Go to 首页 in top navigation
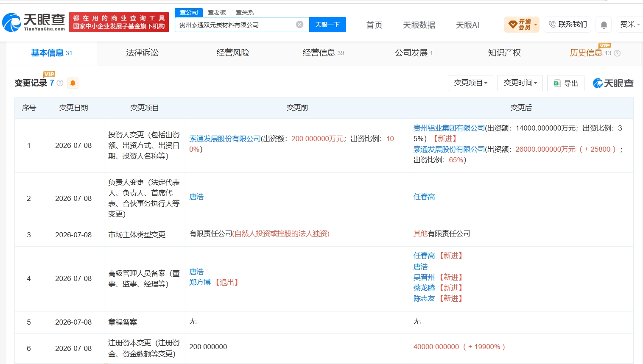 coord(374,25)
